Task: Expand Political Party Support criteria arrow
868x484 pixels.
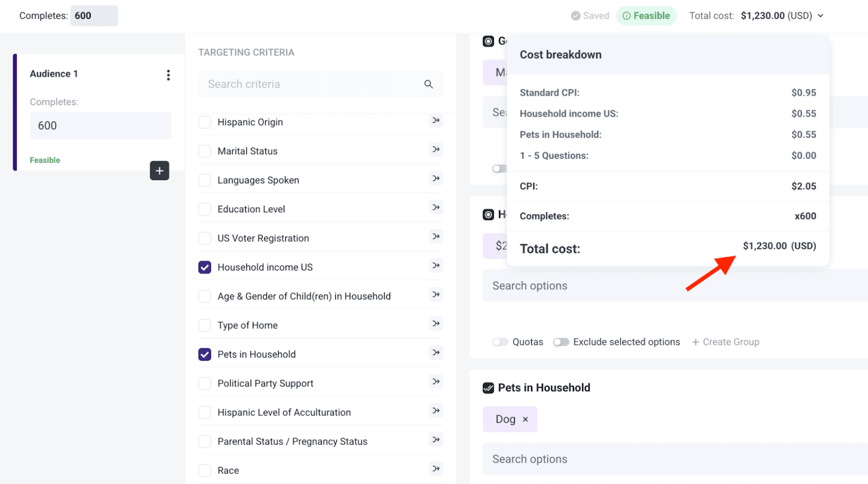Action: (x=436, y=381)
